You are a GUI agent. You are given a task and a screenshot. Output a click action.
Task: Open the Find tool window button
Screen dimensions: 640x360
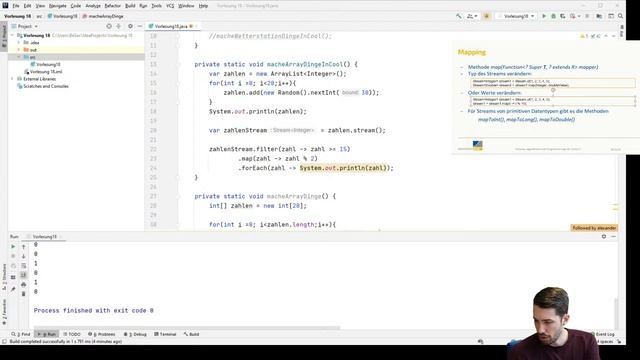(x=21, y=334)
